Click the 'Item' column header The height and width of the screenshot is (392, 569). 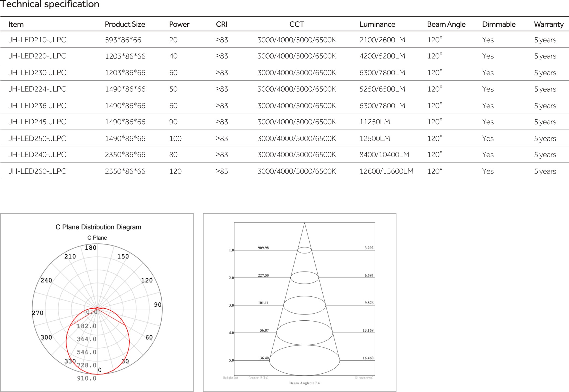pos(16,24)
